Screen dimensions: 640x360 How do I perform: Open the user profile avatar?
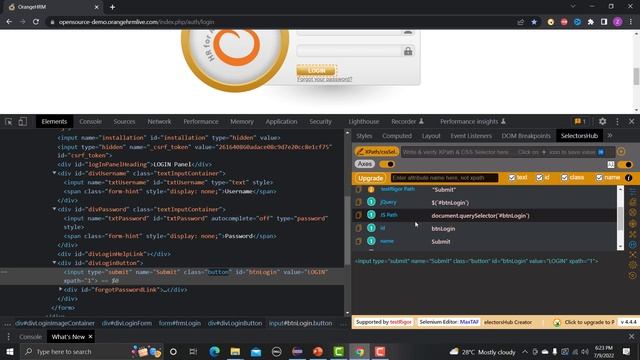pyautogui.click(x=618, y=22)
